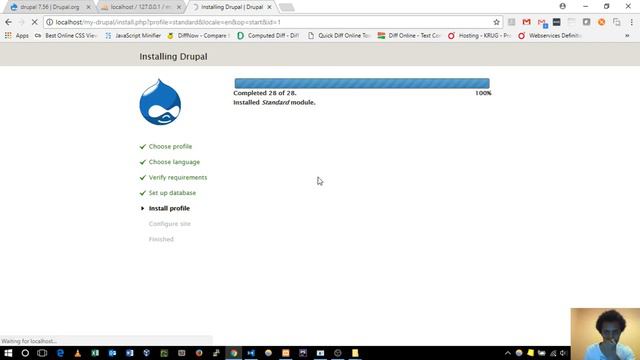Switch to Chrome on the taskbar
640x360 pixels.
pos(233,353)
